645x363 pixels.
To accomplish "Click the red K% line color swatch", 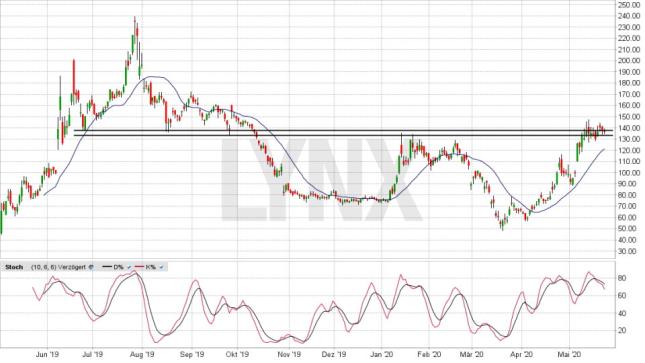I will 139,267.
